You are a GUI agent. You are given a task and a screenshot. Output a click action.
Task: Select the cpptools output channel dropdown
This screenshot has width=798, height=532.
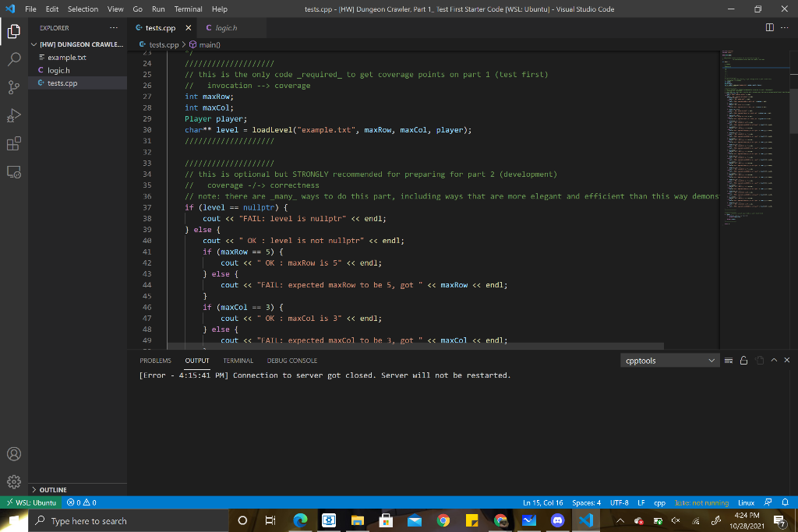click(669, 361)
